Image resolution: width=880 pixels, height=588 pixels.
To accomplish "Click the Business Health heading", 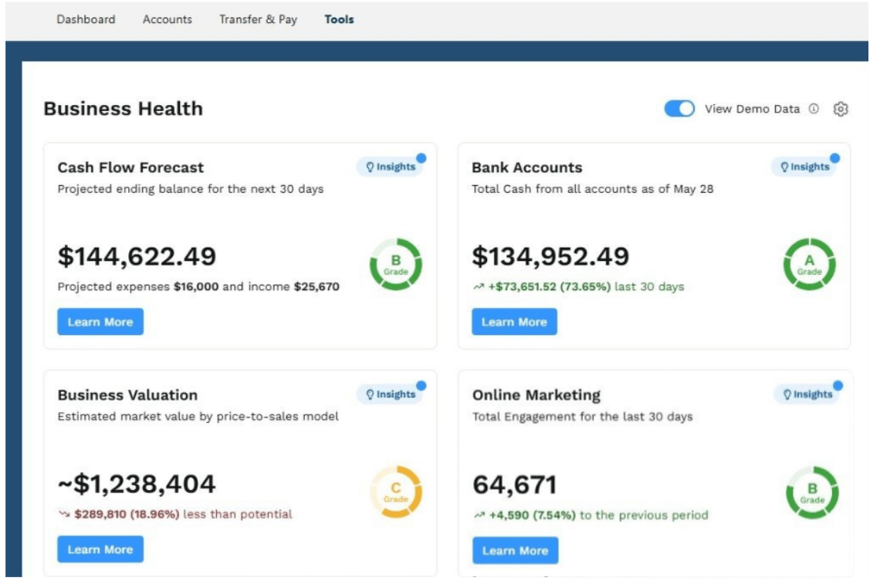I will point(124,108).
